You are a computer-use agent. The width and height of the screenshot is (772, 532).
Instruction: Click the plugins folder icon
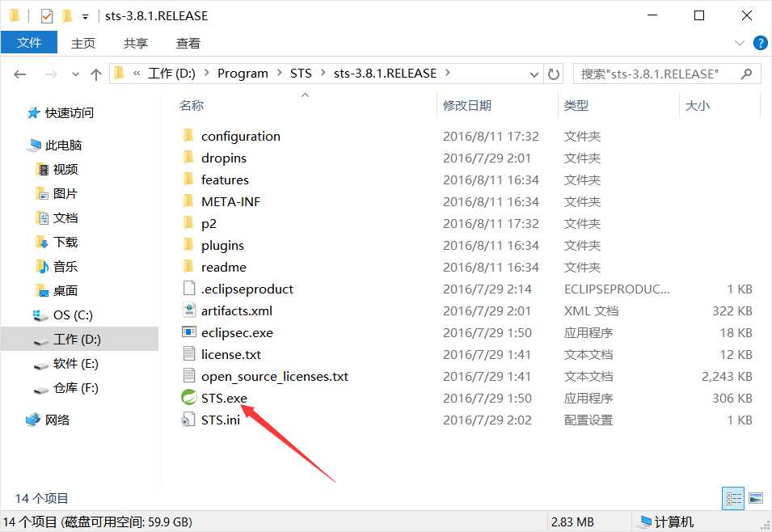[188, 245]
